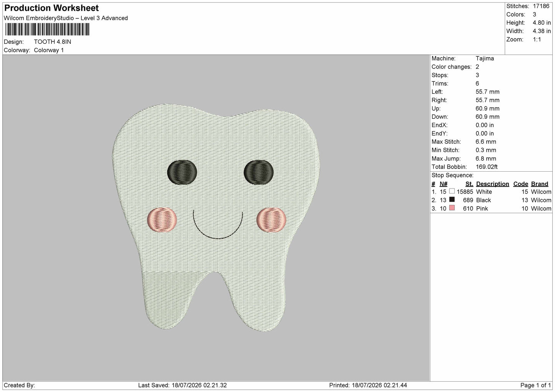Click the White row stitch count 15885

pos(465,192)
